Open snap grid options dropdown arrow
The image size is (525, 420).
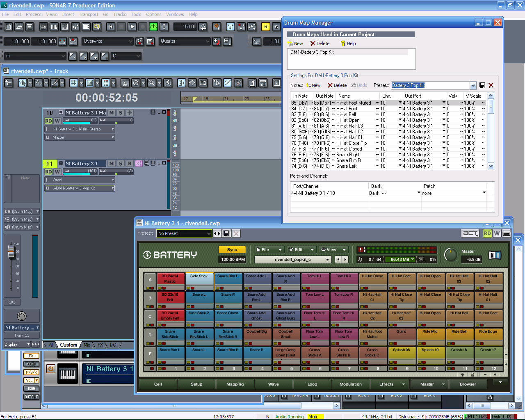point(81,83)
